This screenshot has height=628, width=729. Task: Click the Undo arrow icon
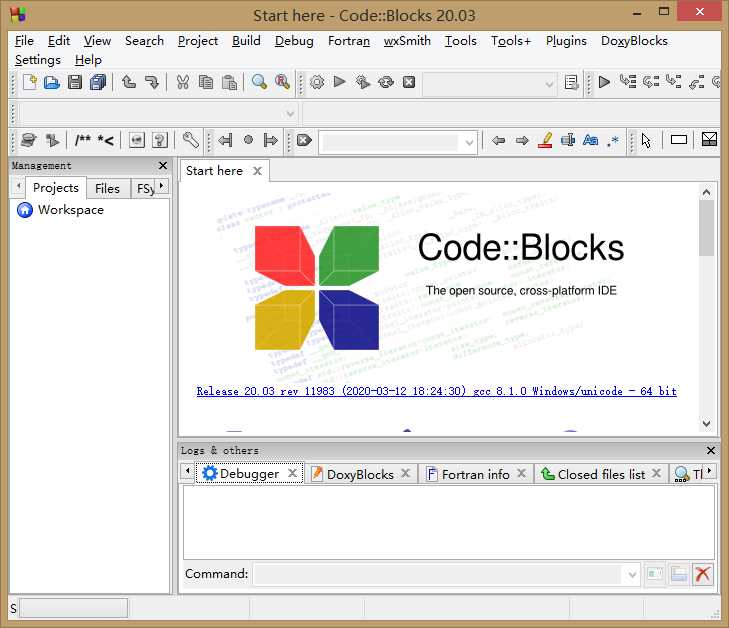click(x=129, y=82)
